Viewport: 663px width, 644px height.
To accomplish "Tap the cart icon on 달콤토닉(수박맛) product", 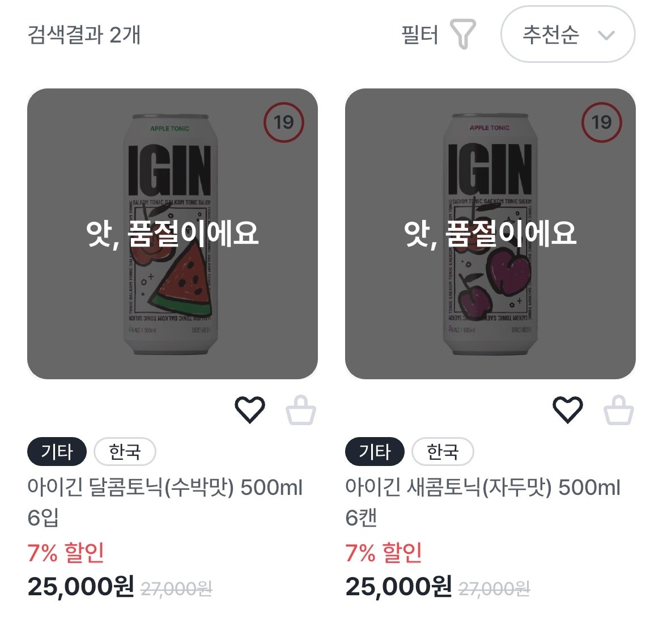I will (301, 409).
